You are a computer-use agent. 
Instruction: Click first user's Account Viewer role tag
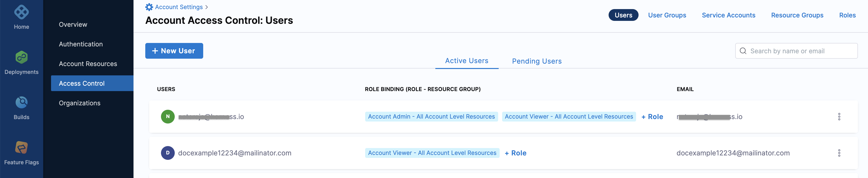tap(569, 117)
